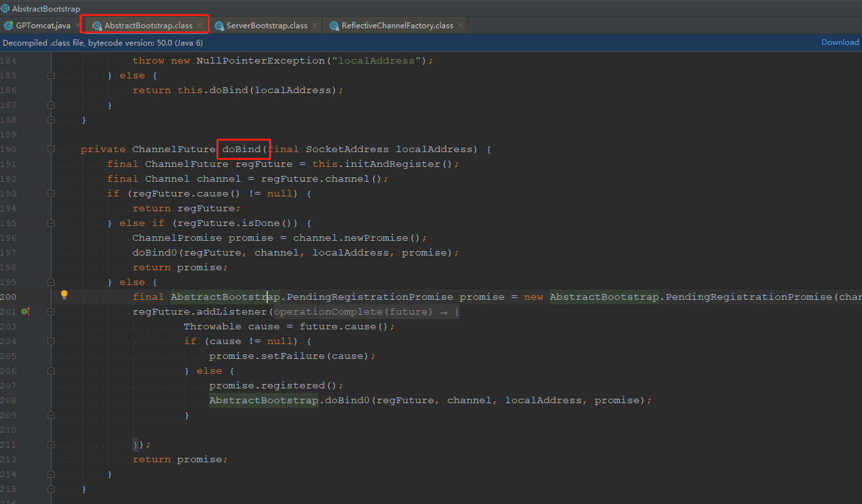
Task: Click channel.newPromise() on line 196
Action: coord(356,238)
